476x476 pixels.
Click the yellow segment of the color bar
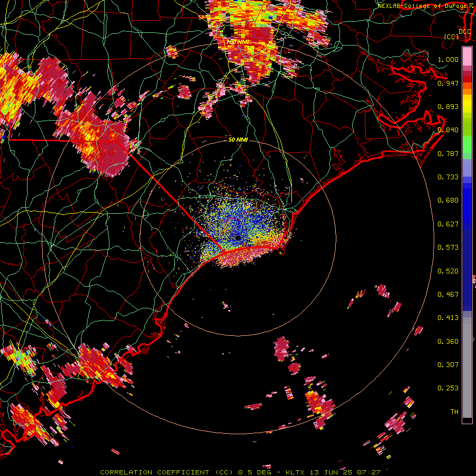tap(467, 104)
